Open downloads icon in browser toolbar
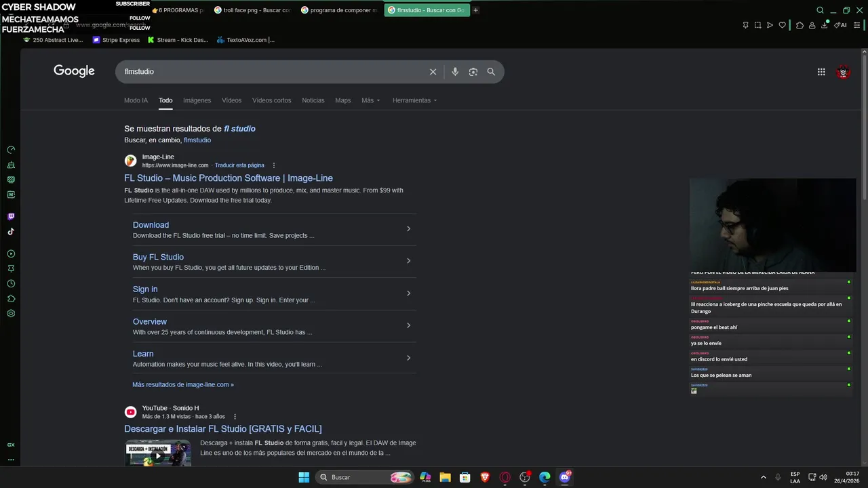 point(825,25)
